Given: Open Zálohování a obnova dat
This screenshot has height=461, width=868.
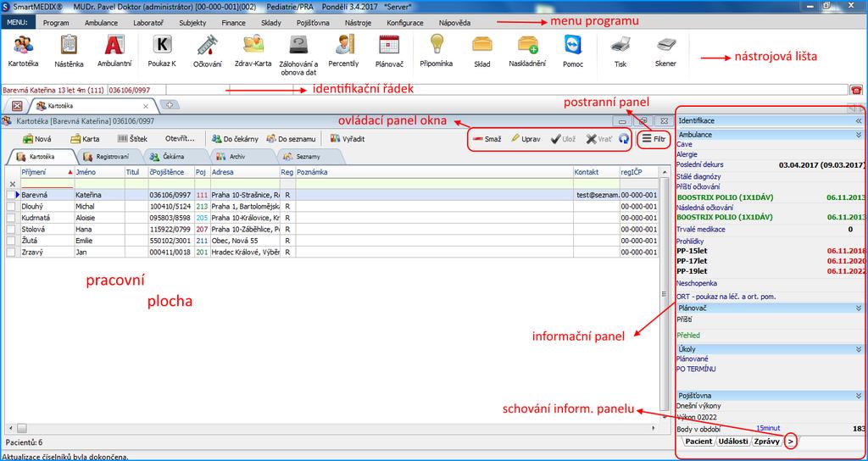Looking at the screenshot, I should [299, 55].
